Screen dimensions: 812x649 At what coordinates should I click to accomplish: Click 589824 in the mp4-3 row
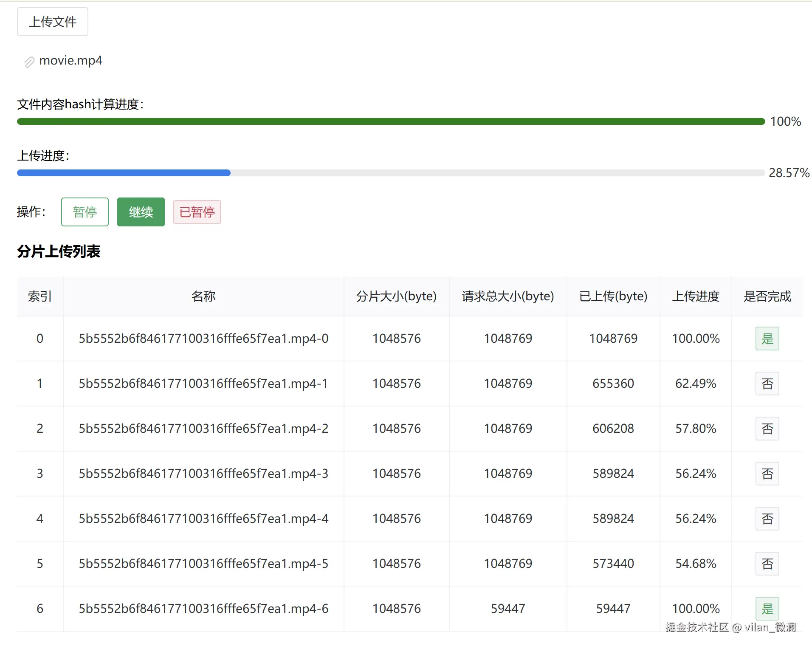pos(613,474)
